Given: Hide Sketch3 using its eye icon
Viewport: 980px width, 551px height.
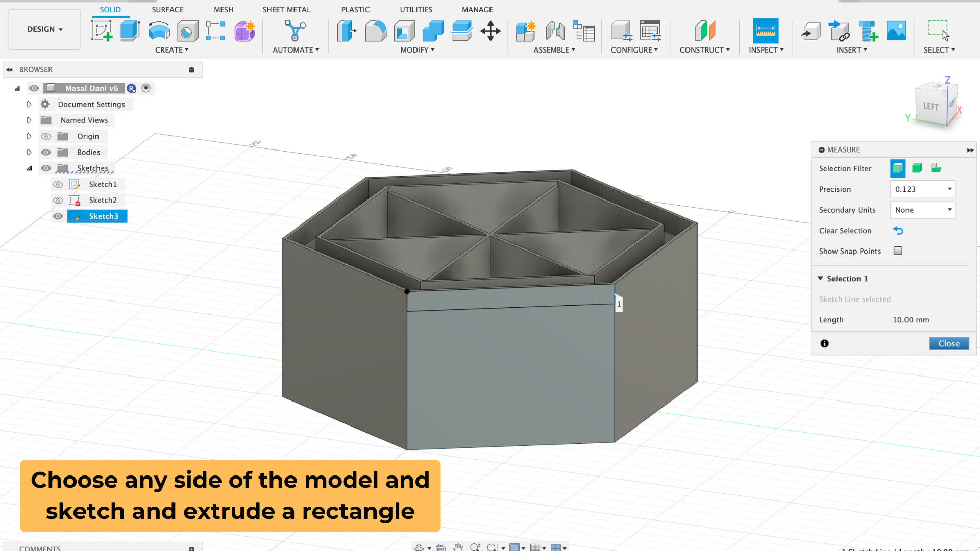Looking at the screenshot, I should (x=58, y=216).
